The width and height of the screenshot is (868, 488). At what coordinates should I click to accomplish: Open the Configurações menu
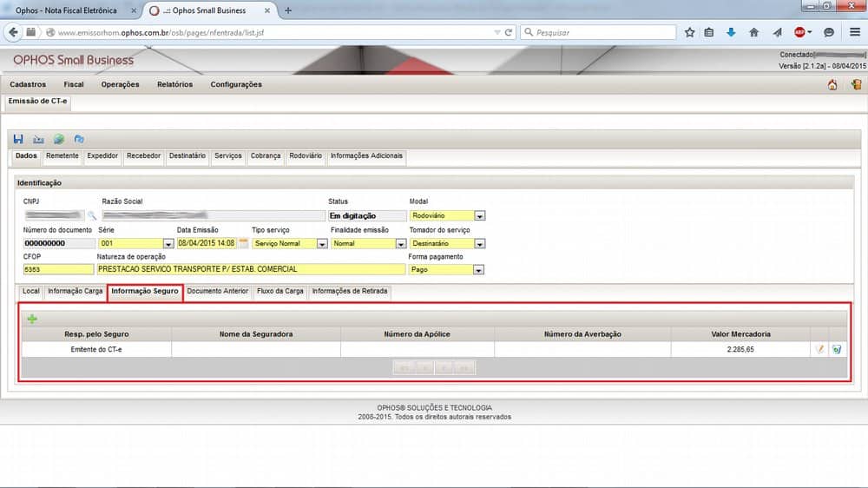(236, 84)
